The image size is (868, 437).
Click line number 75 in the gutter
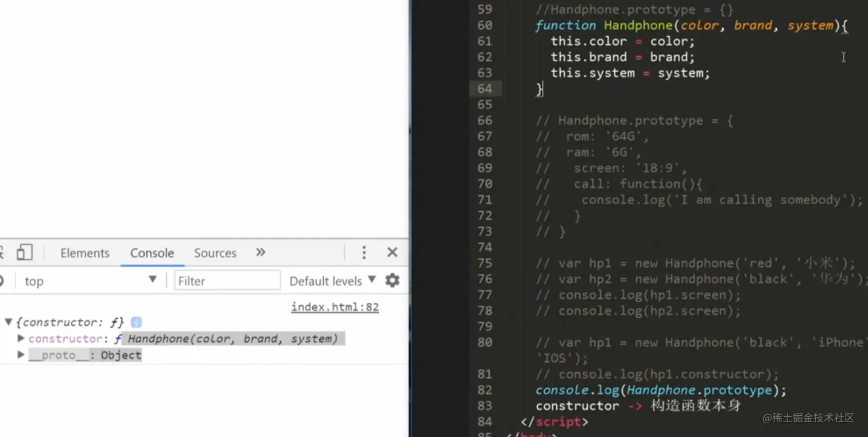[485, 263]
